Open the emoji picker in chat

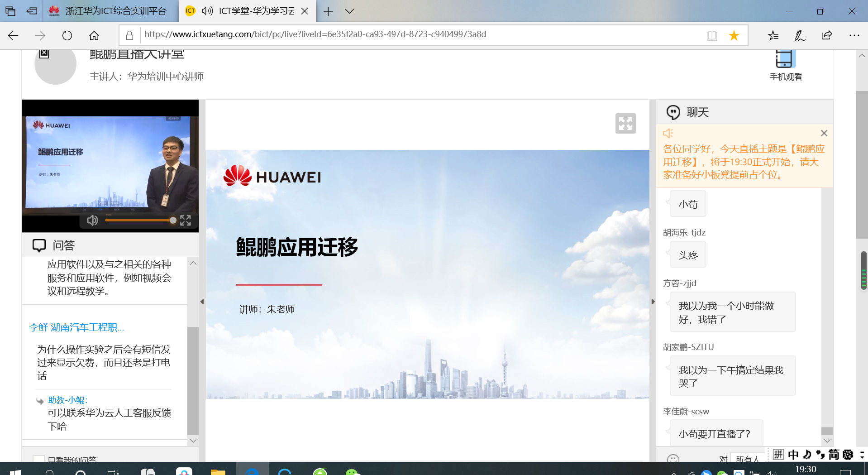point(673,458)
